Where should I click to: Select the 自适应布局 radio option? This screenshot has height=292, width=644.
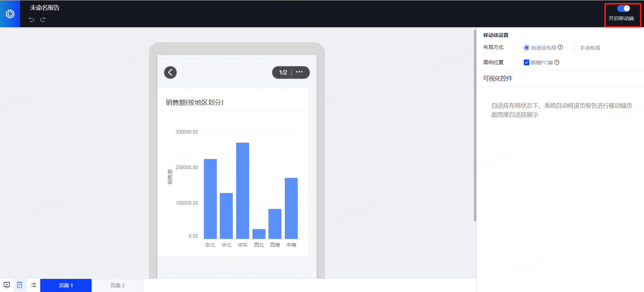coord(527,48)
